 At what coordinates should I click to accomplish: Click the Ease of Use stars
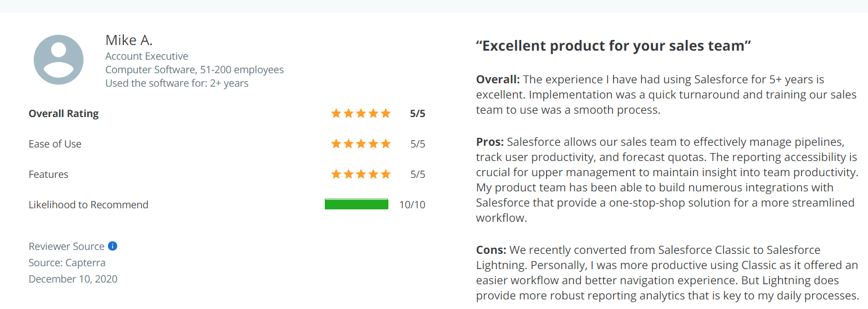tap(361, 144)
